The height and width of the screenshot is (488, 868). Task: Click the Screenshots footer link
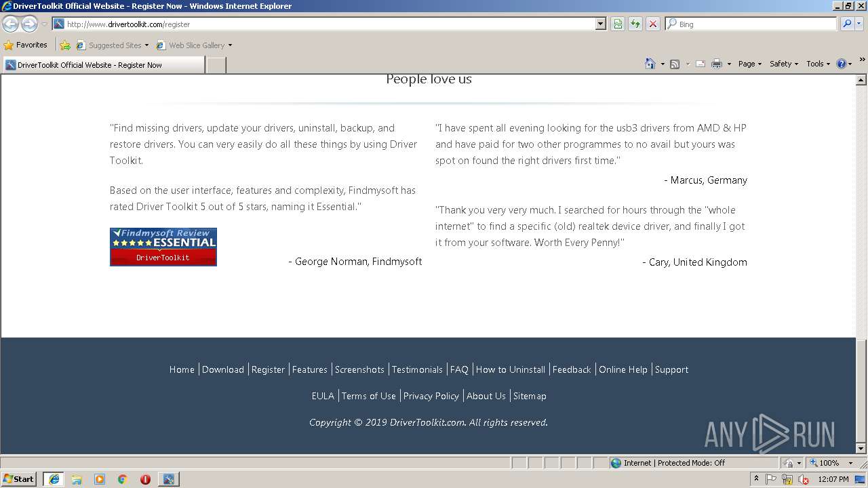(x=359, y=369)
